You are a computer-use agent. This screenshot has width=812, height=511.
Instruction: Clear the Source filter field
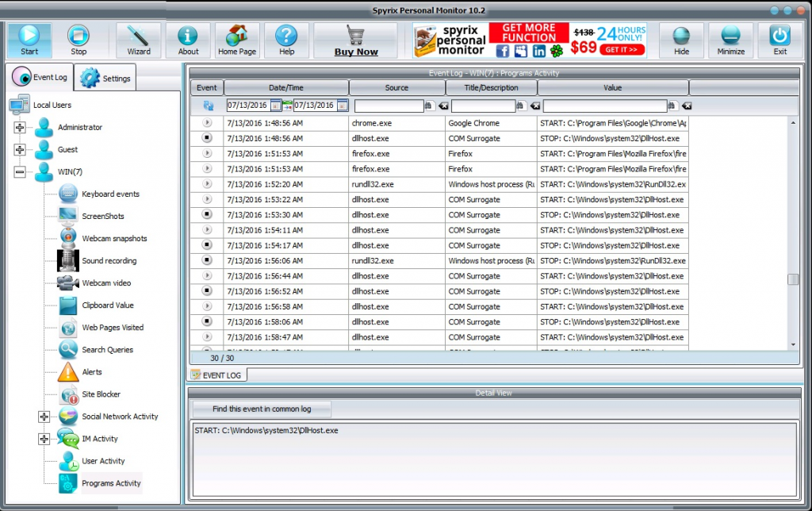[x=444, y=106]
